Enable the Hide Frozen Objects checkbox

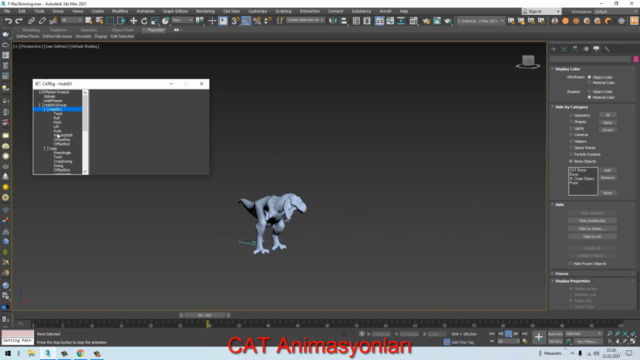(x=571, y=264)
